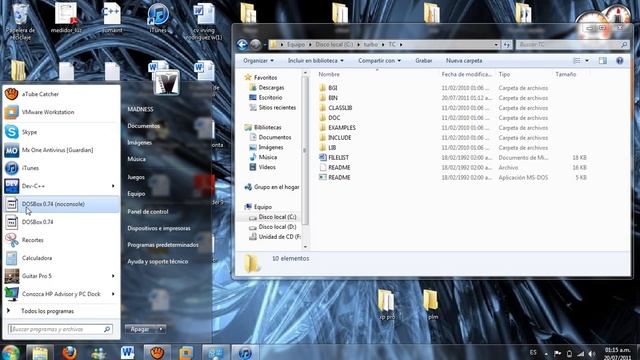
Task: Select the BIN folder
Action: point(333,98)
